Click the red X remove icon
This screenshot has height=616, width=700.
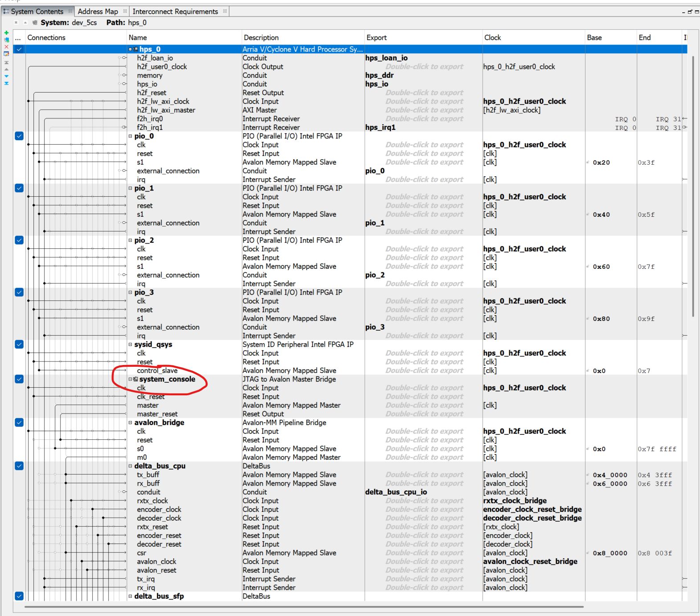pyautogui.click(x=6, y=47)
